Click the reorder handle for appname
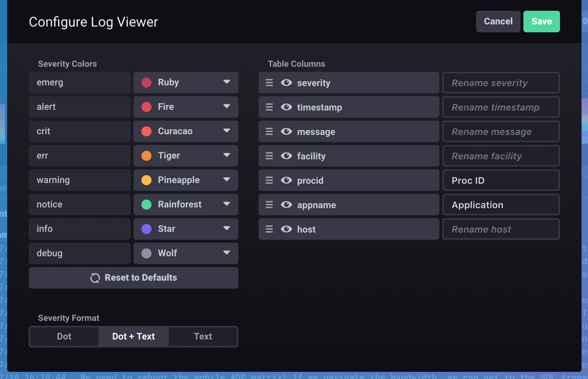 click(269, 205)
